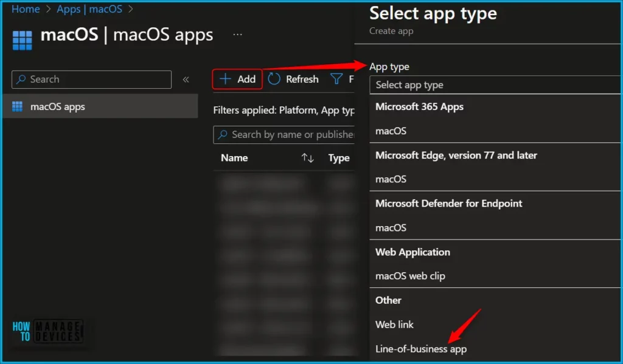Open the Filter funnel icon
Image resolution: width=623 pixels, height=364 pixels.
tap(336, 79)
